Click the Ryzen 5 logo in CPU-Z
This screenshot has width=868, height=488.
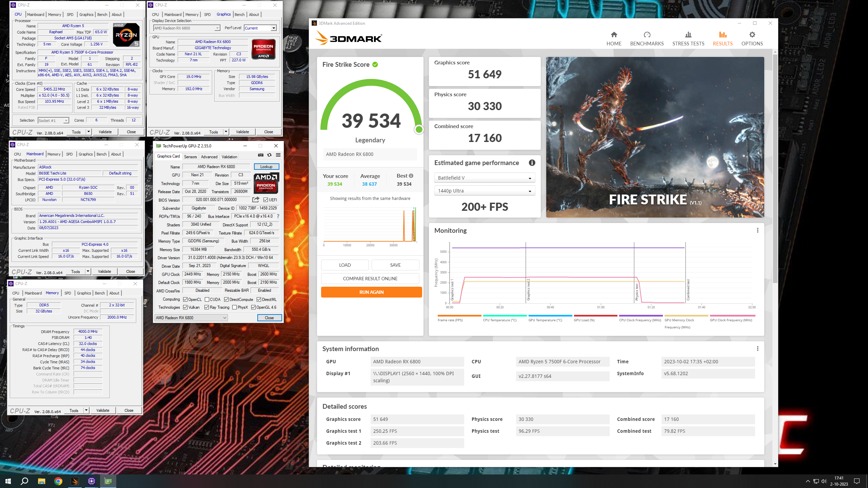tap(126, 35)
